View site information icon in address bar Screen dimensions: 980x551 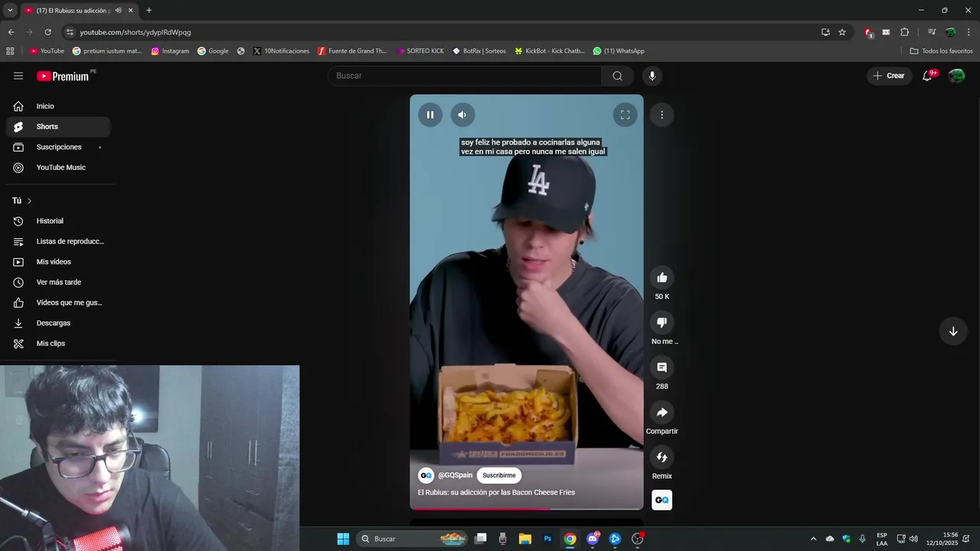70,32
